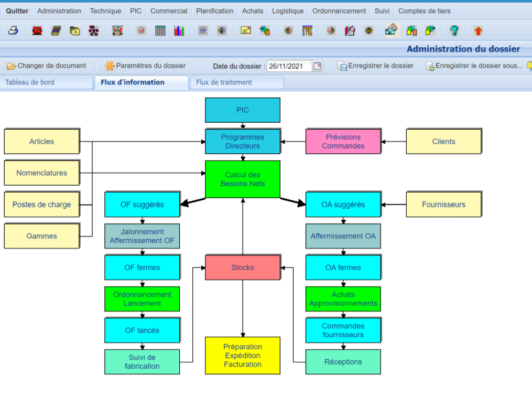Click the grey grid table toolbar icon
The image size is (532, 407).
coord(160,31)
